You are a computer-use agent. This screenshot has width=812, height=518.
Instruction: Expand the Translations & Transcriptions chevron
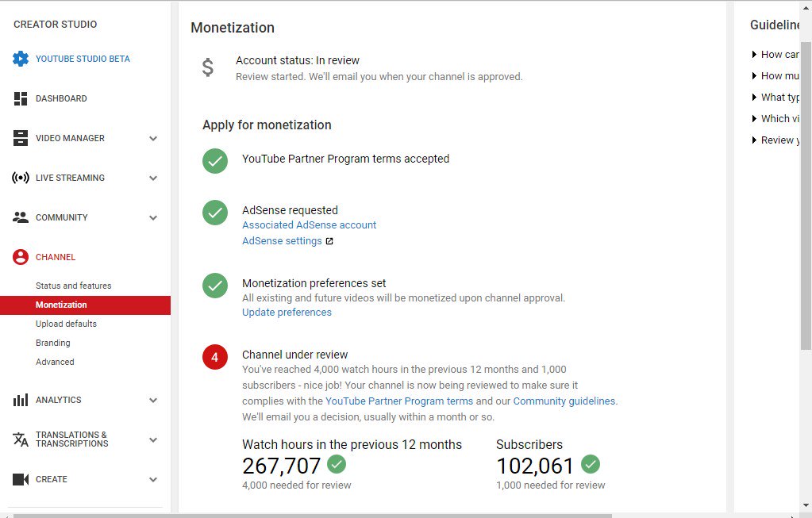(153, 439)
